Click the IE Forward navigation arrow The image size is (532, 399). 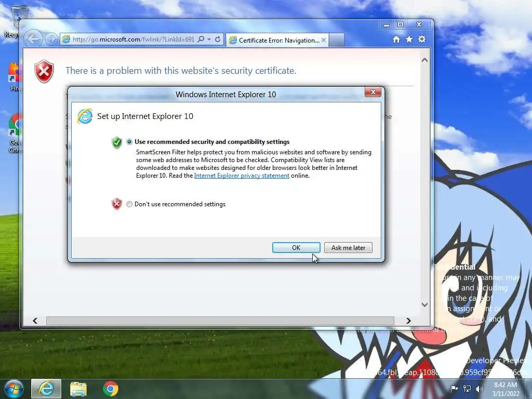pos(51,39)
